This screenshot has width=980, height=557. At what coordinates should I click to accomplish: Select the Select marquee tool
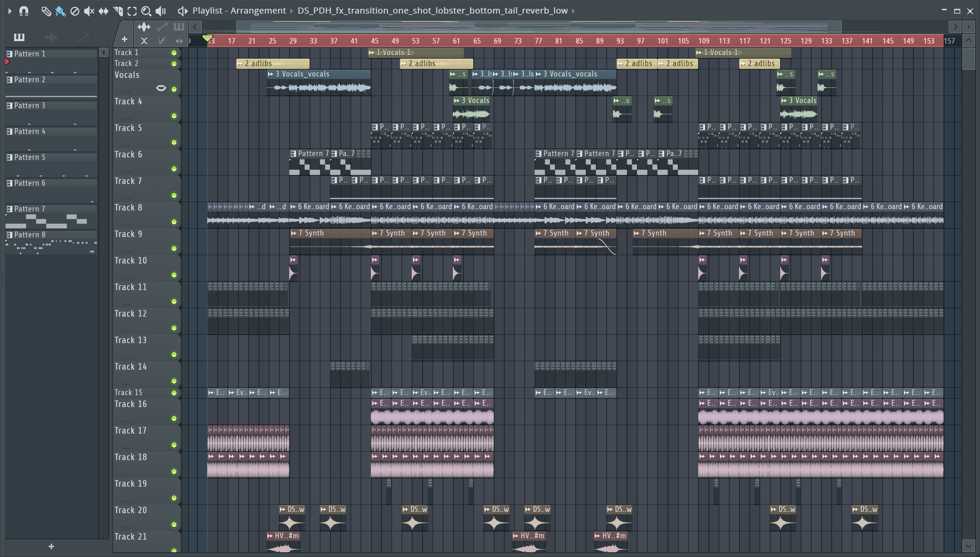coord(132,11)
